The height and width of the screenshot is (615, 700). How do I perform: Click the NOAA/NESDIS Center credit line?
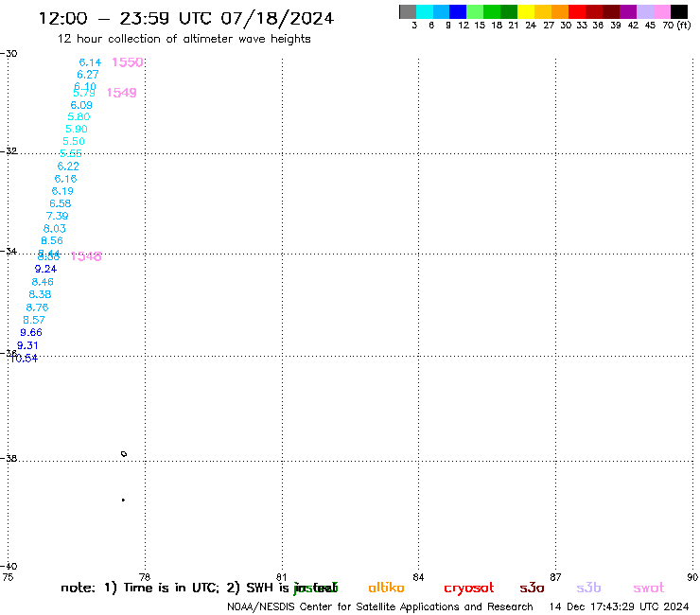[380, 606]
